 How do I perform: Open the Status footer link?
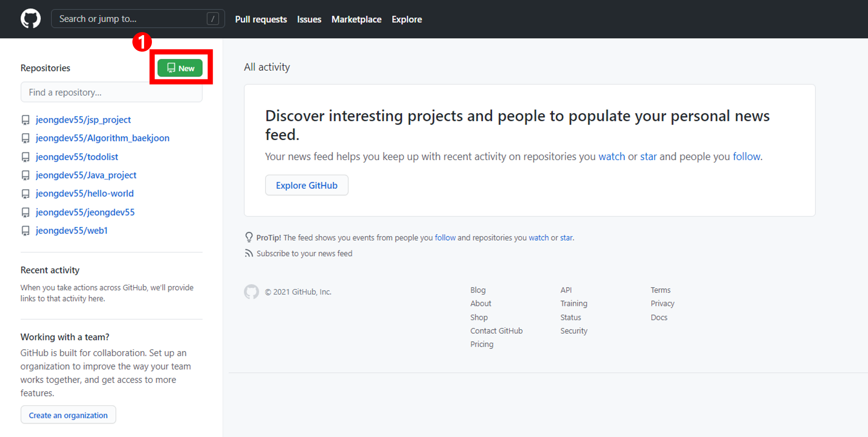click(x=571, y=317)
